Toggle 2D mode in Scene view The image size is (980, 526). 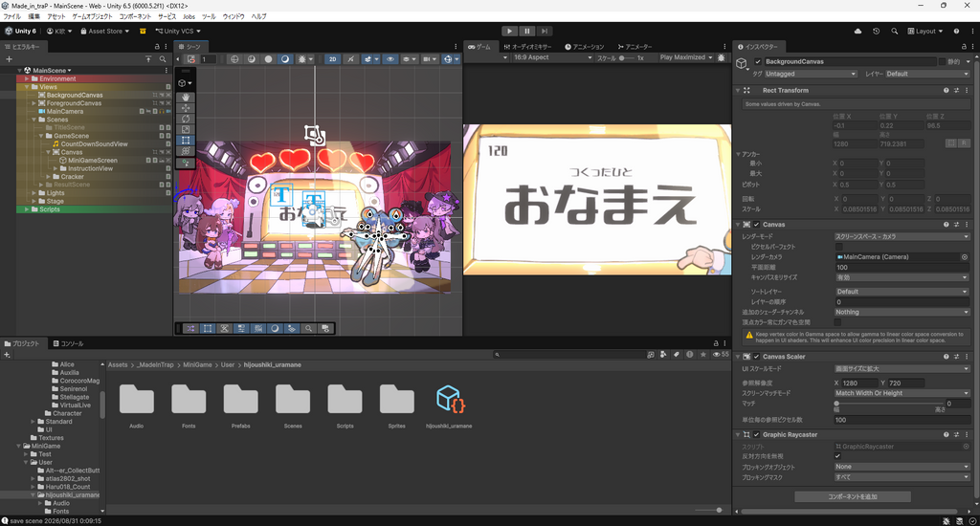332,59
